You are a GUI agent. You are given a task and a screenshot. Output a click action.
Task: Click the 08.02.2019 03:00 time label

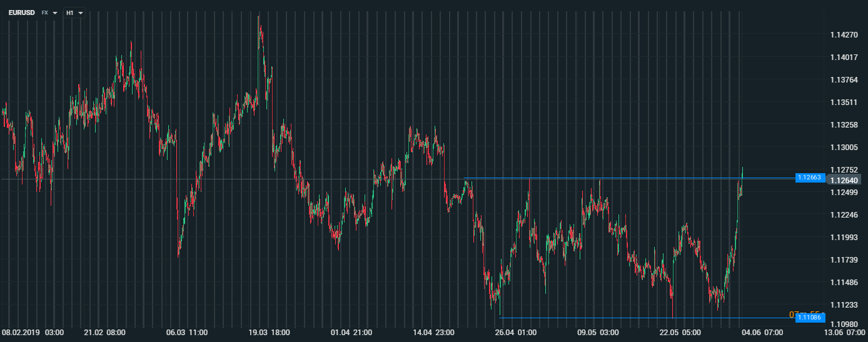(x=33, y=333)
